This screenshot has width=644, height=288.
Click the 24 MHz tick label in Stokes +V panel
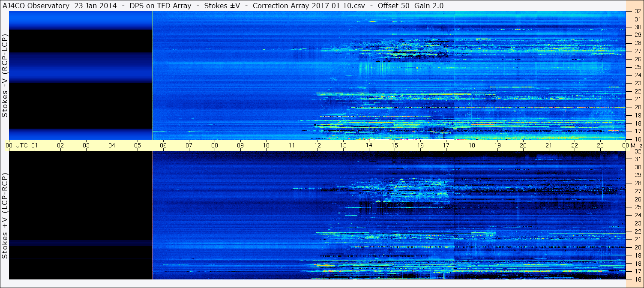click(x=638, y=215)
